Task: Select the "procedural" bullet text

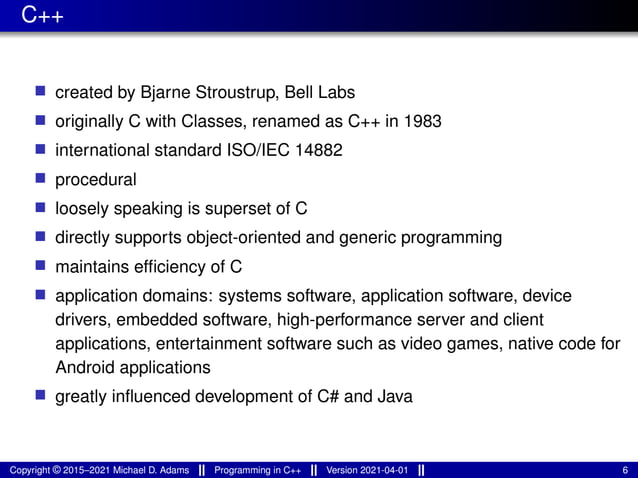Action: pos(96,180)
